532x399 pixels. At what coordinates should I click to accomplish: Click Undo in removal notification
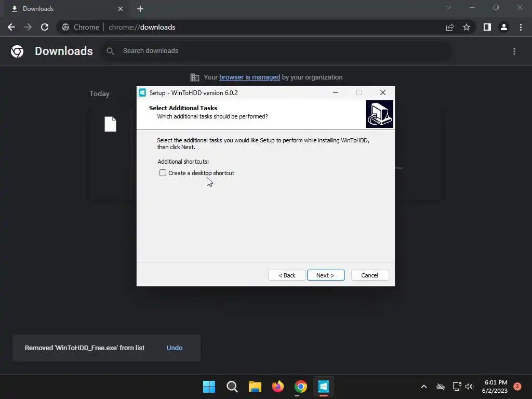(175, 348)
